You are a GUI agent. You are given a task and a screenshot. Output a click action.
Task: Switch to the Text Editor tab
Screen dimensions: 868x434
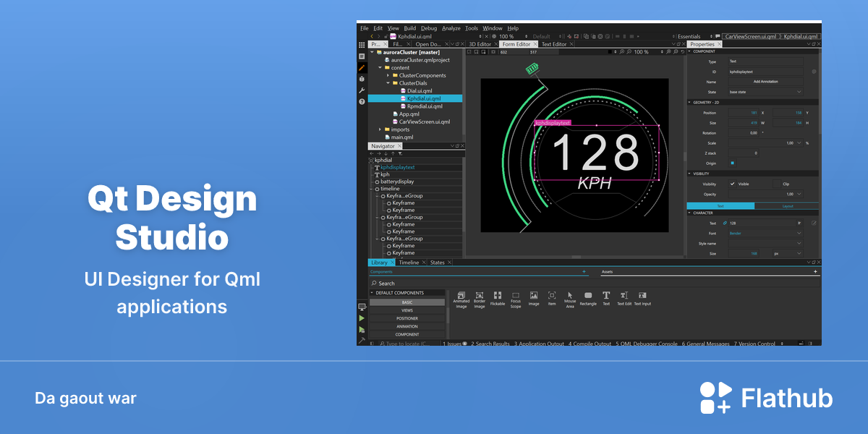(x=554, y=44)
